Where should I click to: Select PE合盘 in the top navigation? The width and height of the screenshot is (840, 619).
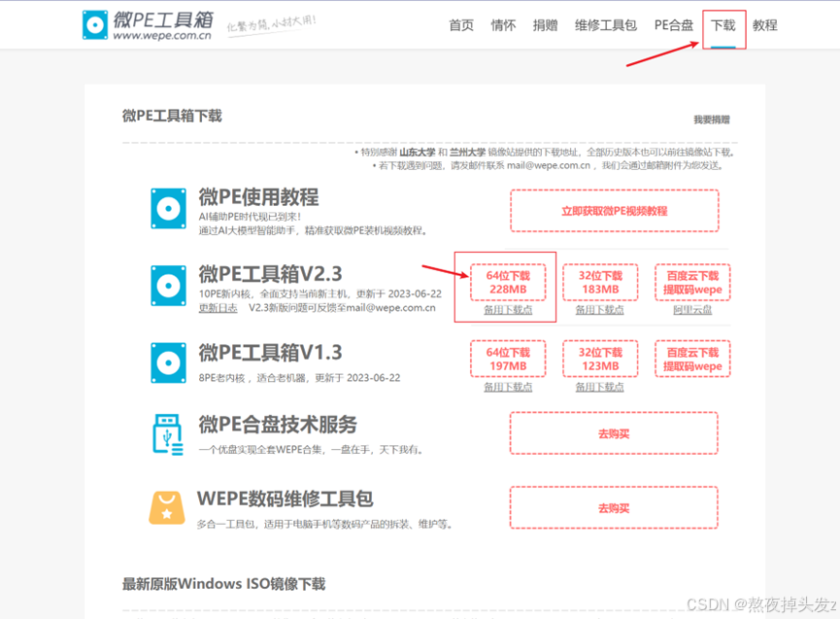tap(673, 25)
